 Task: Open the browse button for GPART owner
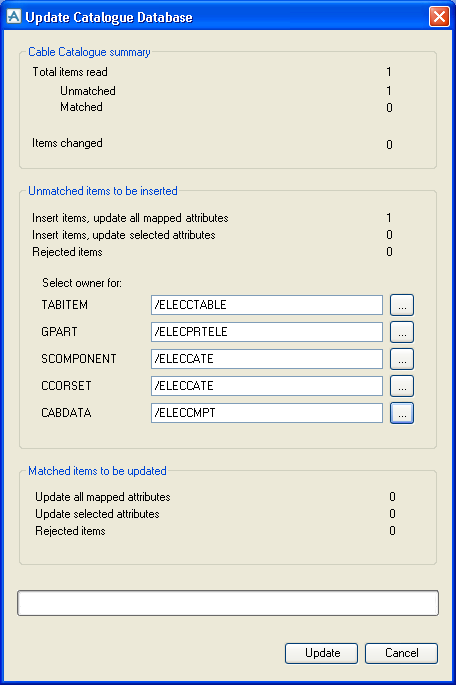coord(402,332)
